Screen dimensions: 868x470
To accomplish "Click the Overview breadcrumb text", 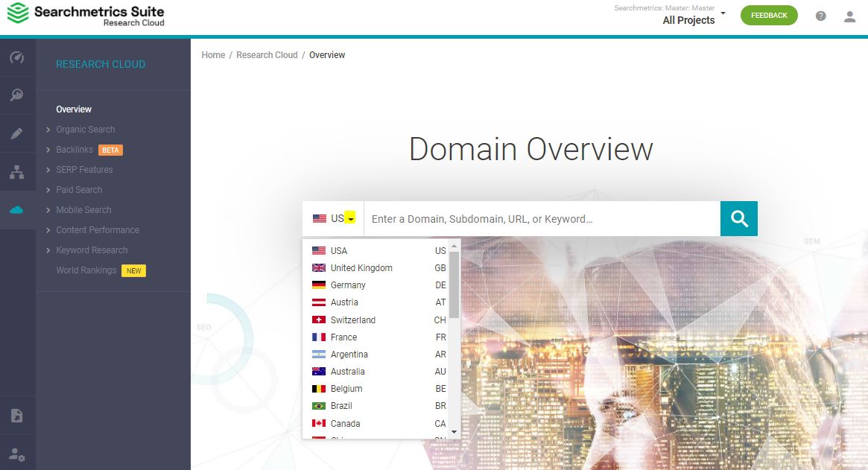I will 327,55.
